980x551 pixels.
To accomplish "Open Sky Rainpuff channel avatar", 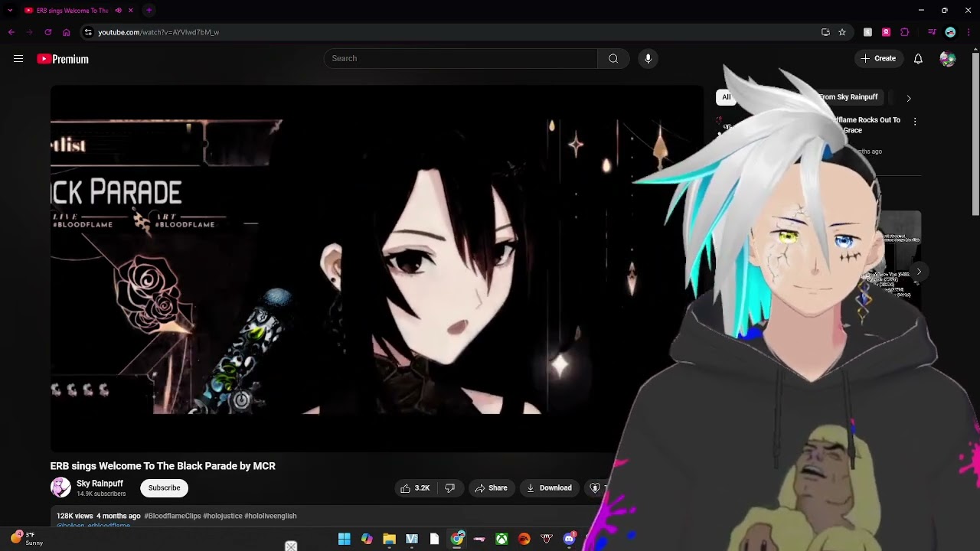I will pyautogui.click(x=60, y=487).
